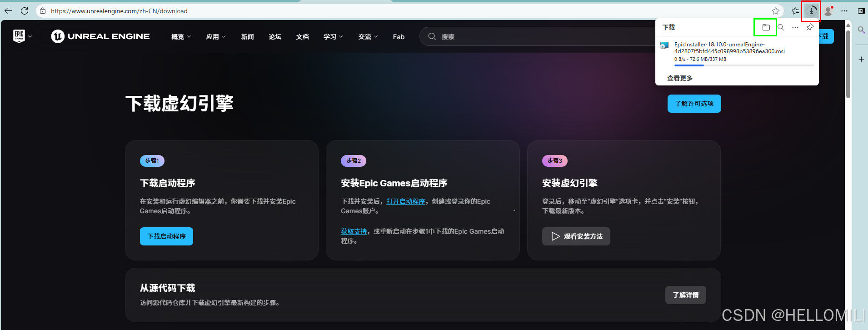Click the 安装虚幻引擎 card title
The width and height of the screenshot is (868, 330).
[x=570, y=183]
